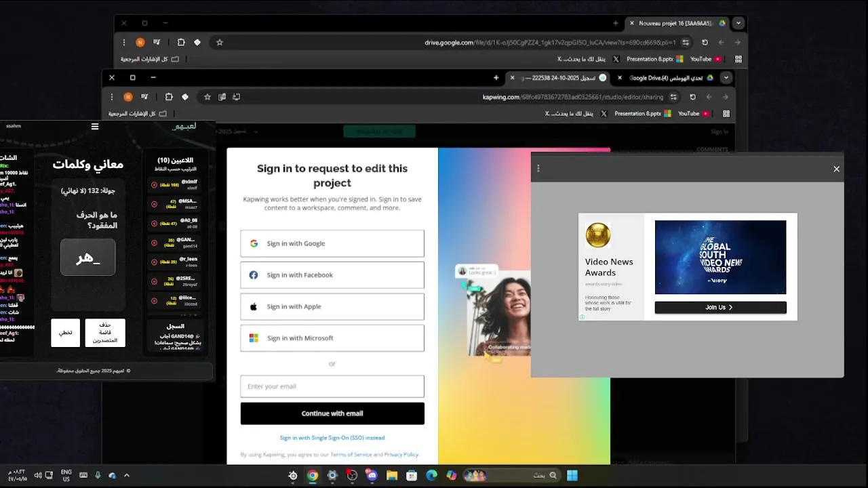
Task: Remove player @A0_08 with red X
Action: point(154,223)
